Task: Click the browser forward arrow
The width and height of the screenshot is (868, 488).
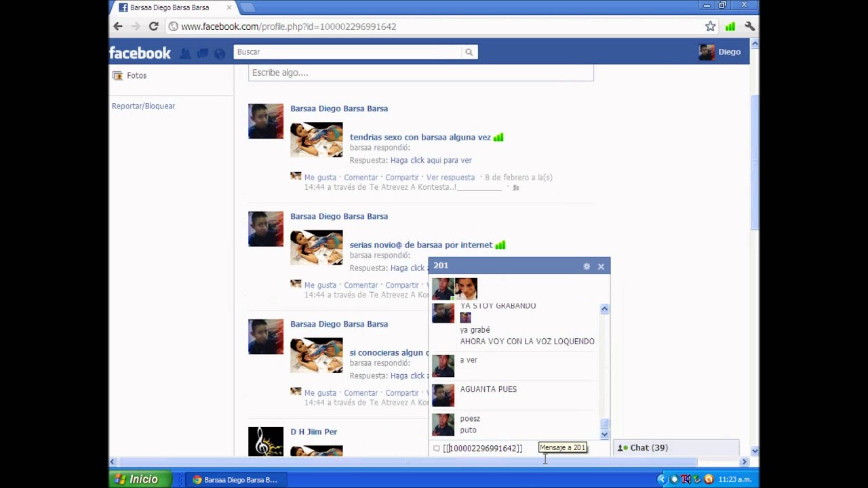Action: pos(136,26)
